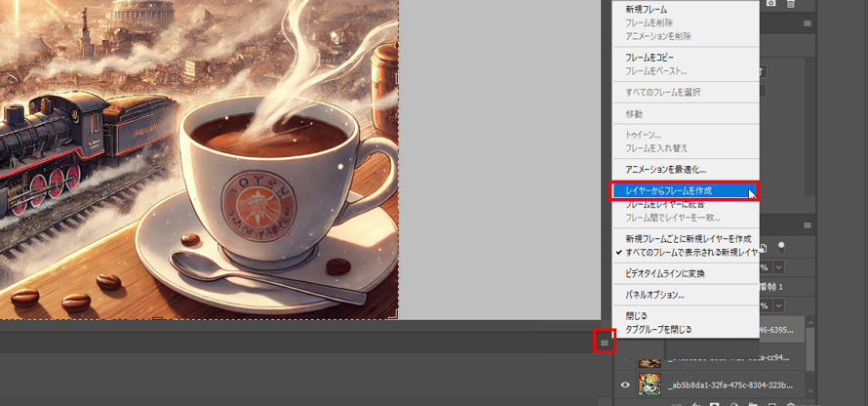868x406 pixels.
Task: Open the timeline panel menu icon
Action: pos(605,344)
